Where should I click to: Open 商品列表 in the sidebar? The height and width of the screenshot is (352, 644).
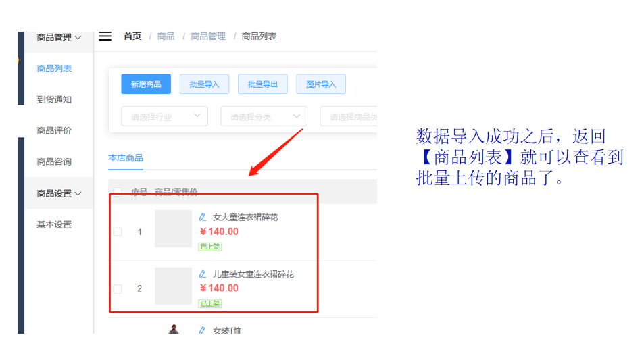point(54,69)
